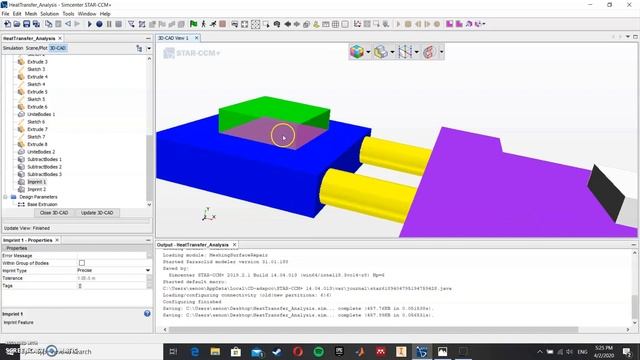Image resolution: width=640 pixels, height=360 pixels.
Task: Click the Task View taskbar icon
Action: [x=173, y=351]
